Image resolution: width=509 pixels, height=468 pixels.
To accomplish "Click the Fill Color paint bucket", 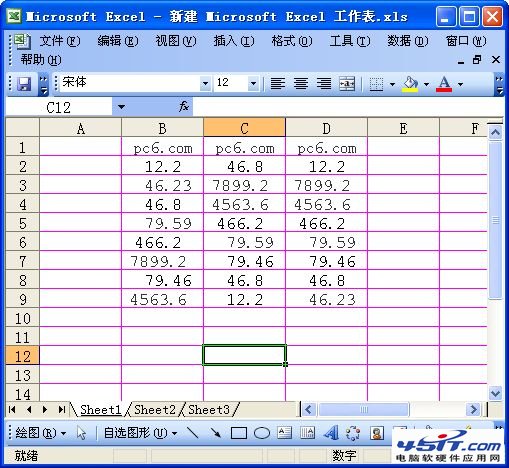I will pos(410,84).
